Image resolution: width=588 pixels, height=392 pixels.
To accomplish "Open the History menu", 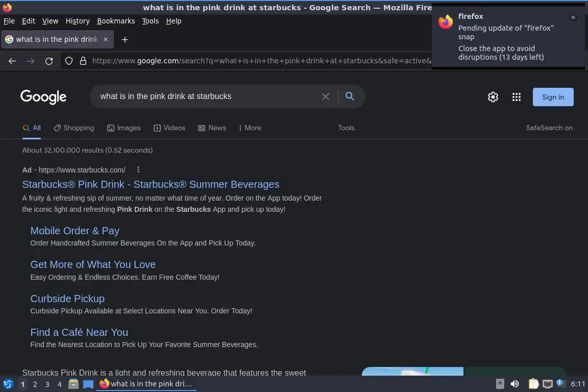I will point(78,21).
